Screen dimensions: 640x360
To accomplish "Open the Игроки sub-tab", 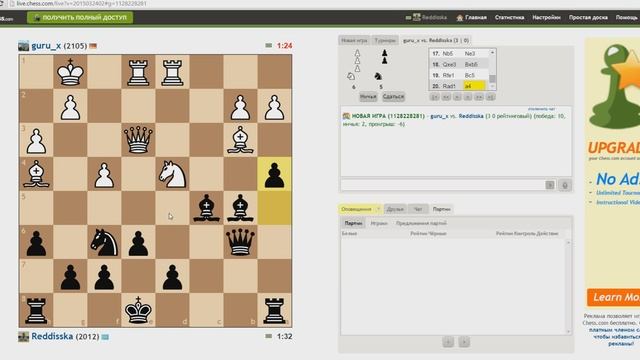I will coord(379,223).
